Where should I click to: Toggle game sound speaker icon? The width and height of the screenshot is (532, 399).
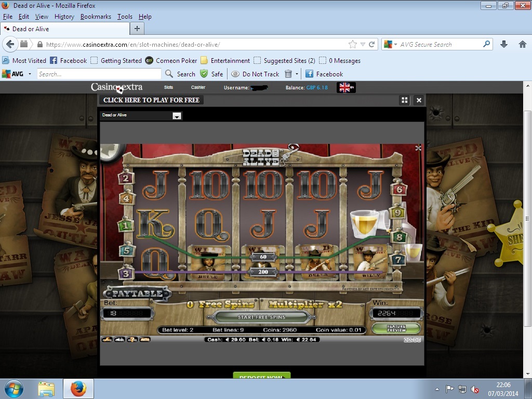click(119, 339)
